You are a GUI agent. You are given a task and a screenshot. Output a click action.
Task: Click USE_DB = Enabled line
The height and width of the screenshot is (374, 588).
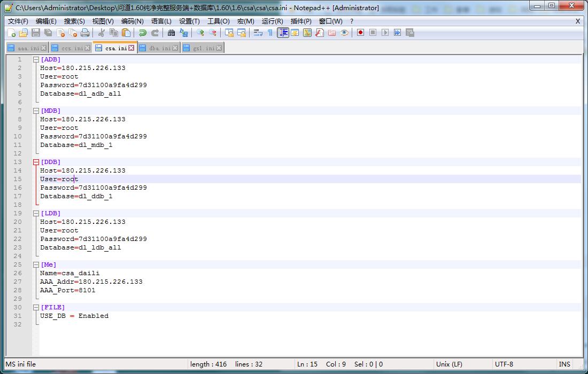click(74, 316)
